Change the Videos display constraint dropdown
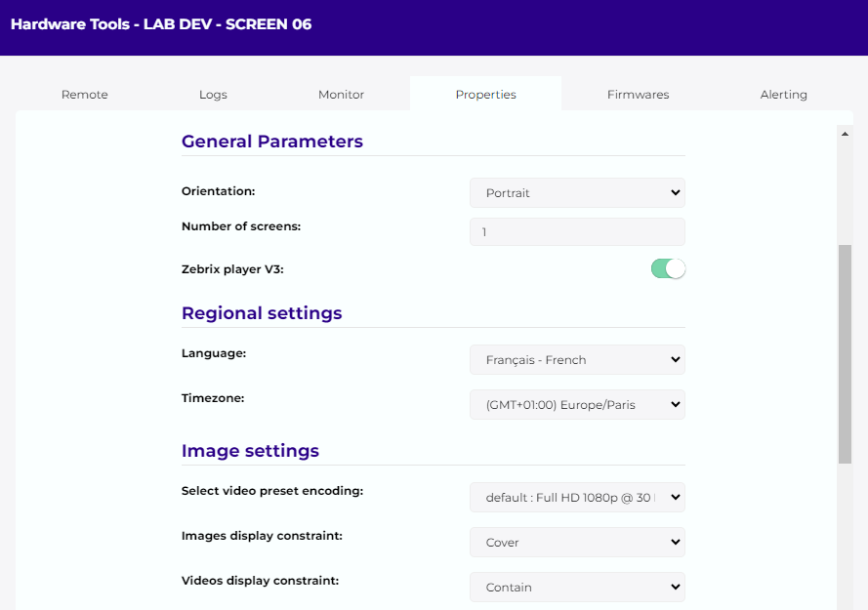Screen dimensions: 868x610 [x=577, y=588]
